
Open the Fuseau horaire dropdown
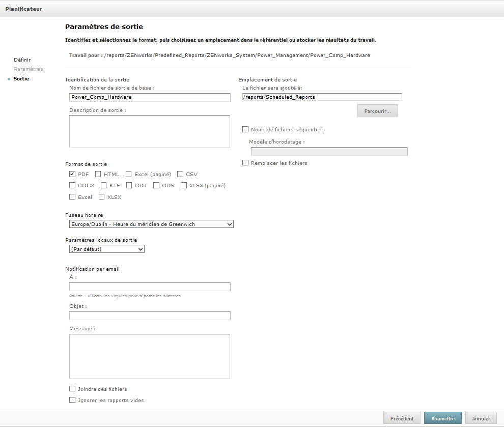tap(151, 224)
